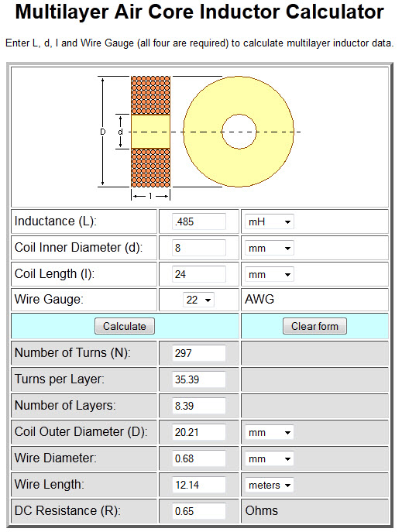Click the 'AWG' text
This screenshot has width=402, height=532.
tap(259, 300)
